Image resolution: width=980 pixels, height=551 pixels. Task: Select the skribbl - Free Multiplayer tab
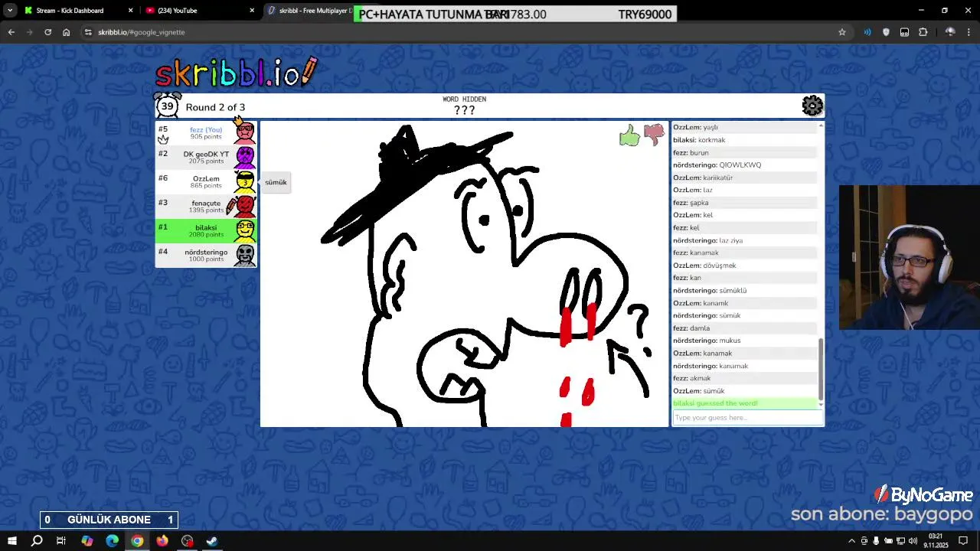click(x=309, y=11)
